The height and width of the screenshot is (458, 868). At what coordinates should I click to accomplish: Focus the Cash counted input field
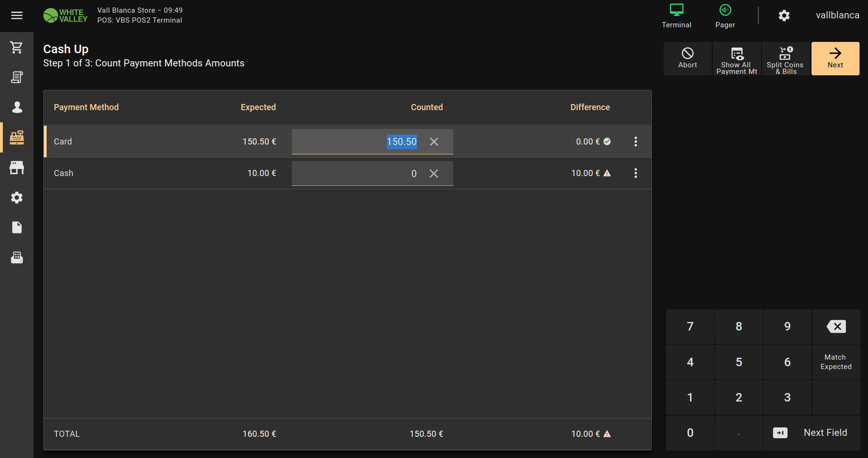(358, 174)
